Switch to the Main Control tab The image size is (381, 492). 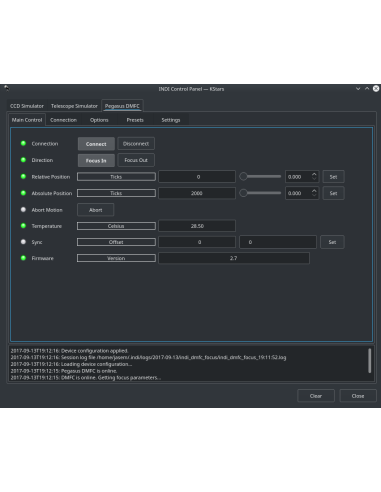[x=27, y=120]
